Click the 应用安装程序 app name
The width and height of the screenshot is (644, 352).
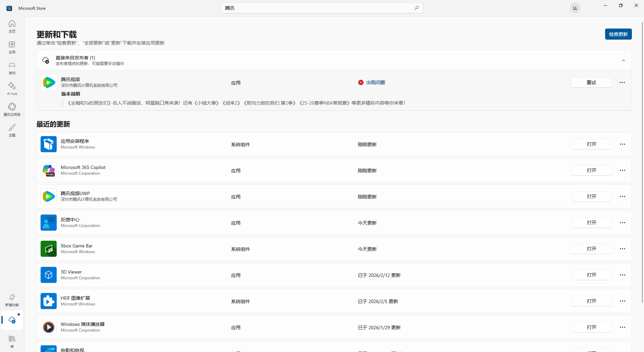tap(75, 141)
